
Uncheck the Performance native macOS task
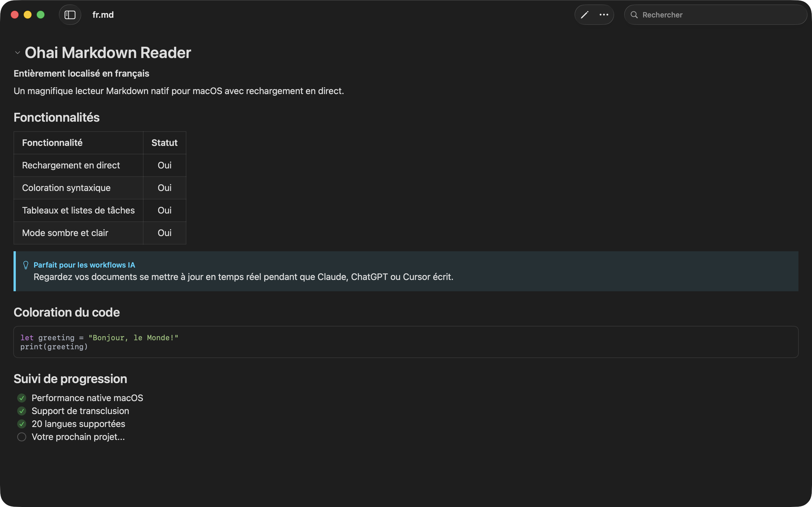[22, 398]
